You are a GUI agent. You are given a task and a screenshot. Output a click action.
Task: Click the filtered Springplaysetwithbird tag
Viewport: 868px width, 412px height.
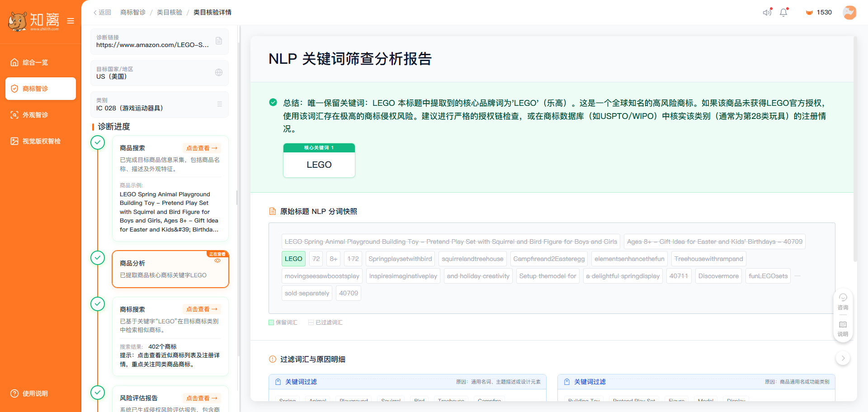(x=400, y=259)
